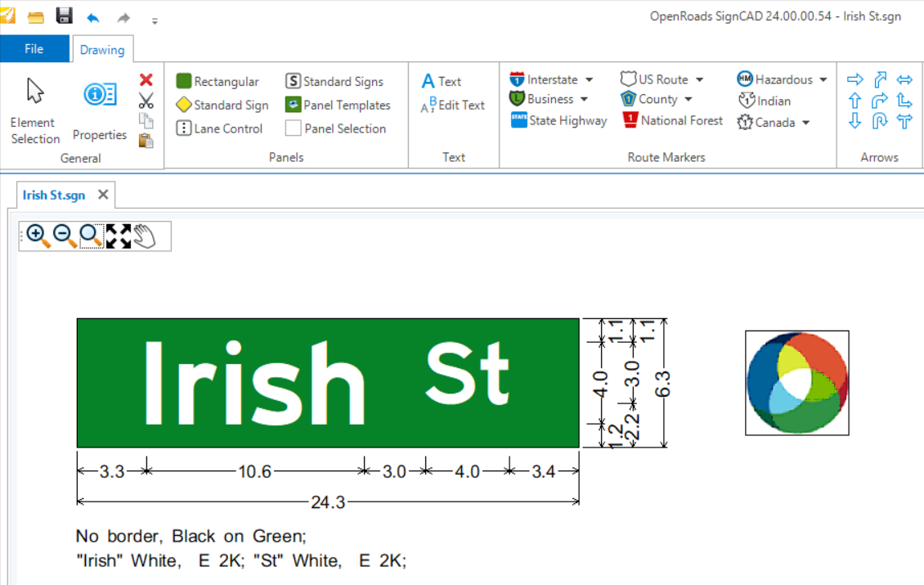Insert the double-headed horizontal arrow
924x585 pixels.
point(904,79)
